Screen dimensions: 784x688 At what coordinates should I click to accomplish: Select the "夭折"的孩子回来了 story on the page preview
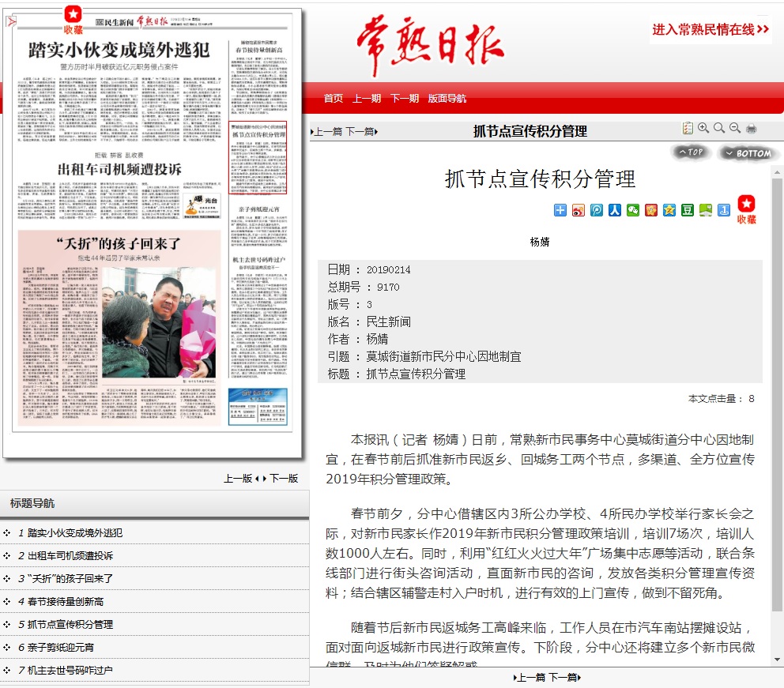pyautogui.click(x=119, y=328)
